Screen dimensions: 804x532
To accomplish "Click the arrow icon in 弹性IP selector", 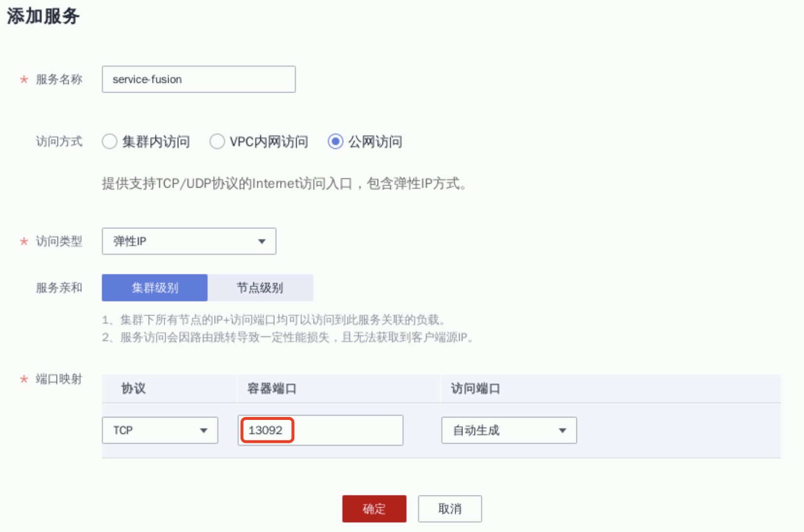I will coord(262,242).
